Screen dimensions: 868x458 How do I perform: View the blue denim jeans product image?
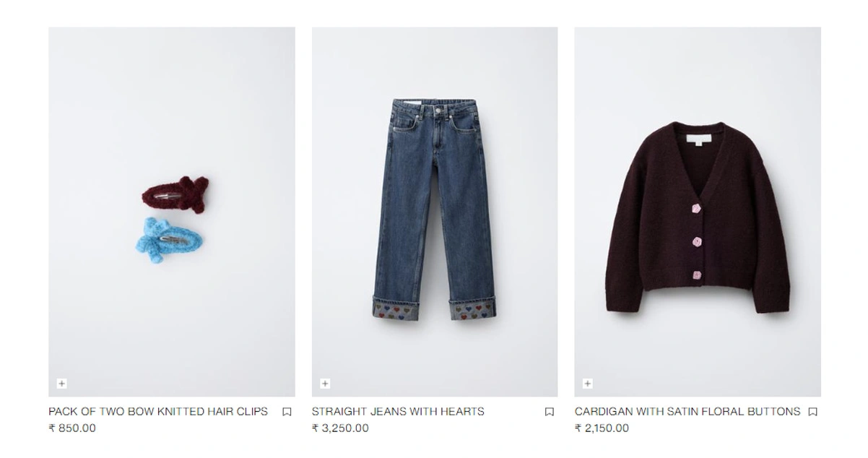point(435,212)
